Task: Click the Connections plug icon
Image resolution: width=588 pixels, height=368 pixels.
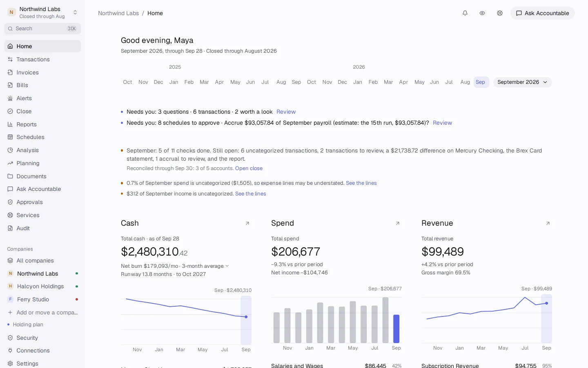Action: pos(10,350)
